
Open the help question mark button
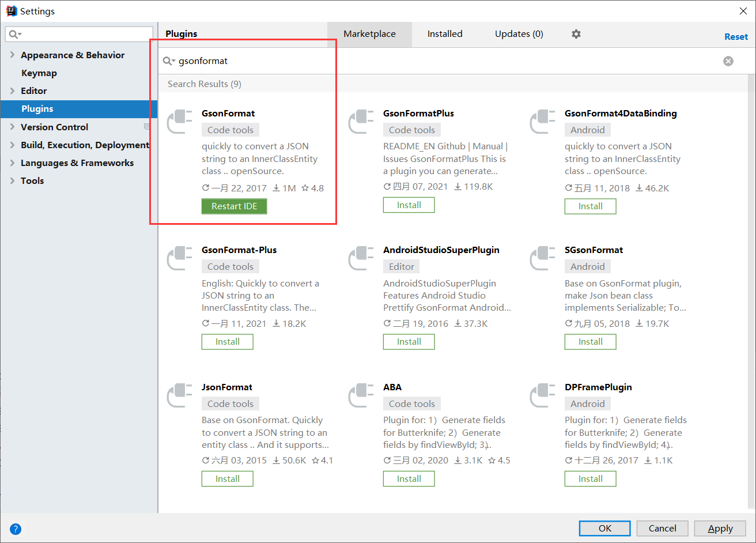[16, 529]
